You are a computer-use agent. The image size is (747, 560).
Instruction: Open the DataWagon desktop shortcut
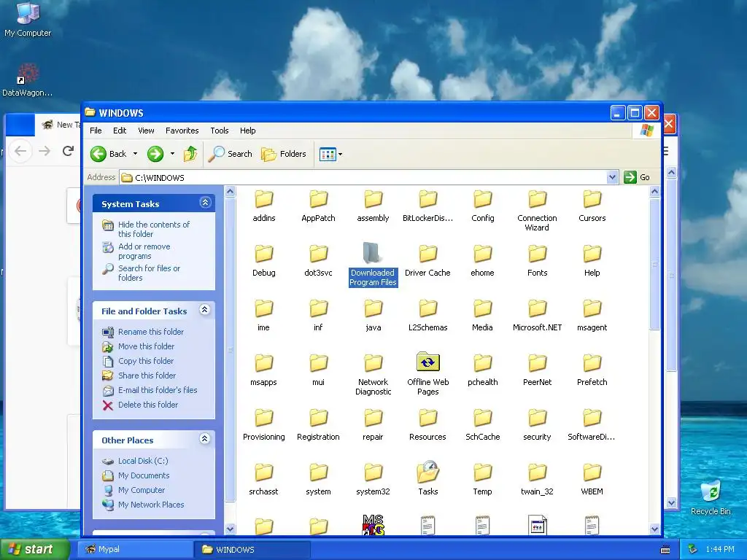(x=28, y=80)
